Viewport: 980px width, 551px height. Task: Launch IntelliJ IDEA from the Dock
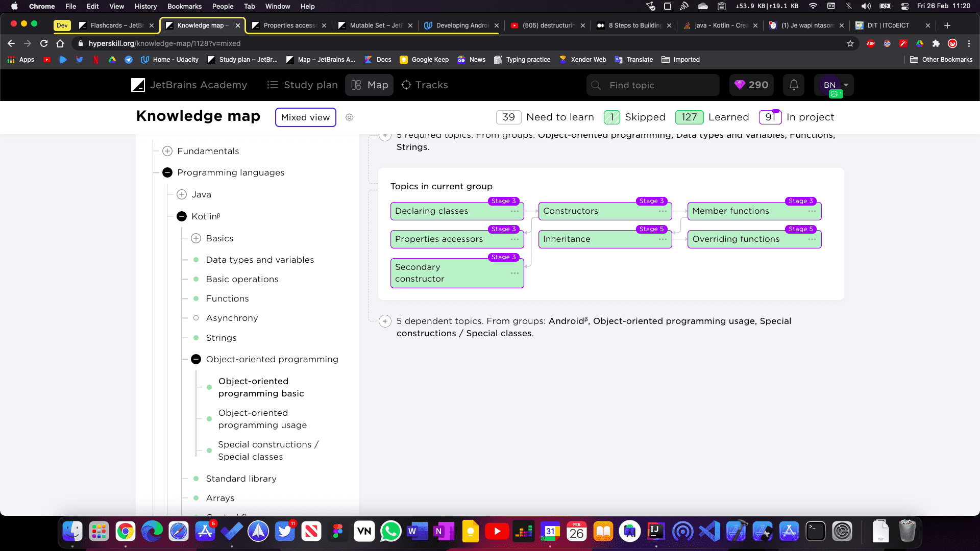coord(656,532)
